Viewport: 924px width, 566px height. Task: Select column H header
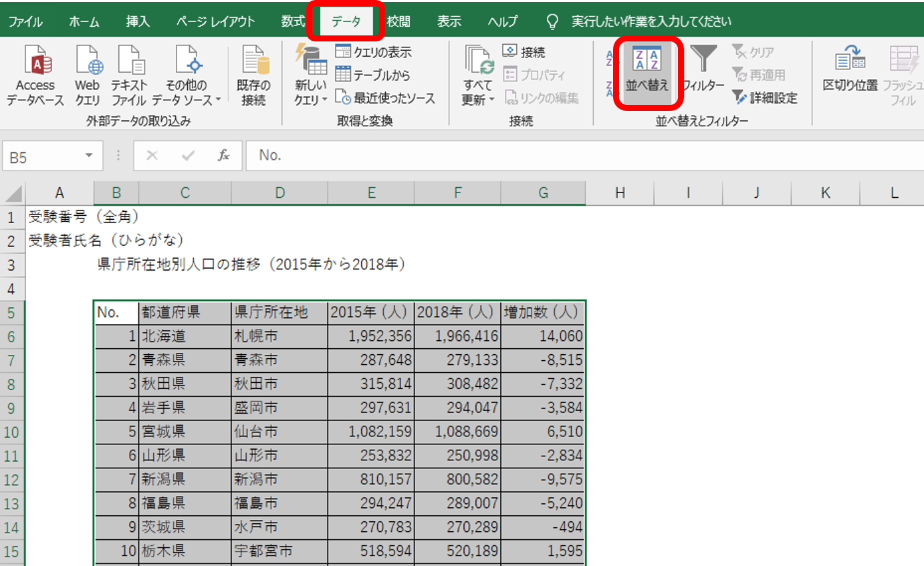click(x=620, y=193)
